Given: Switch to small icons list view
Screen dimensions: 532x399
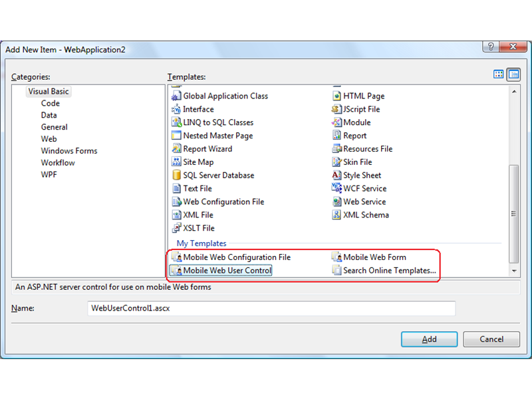Looking at the screenshot, I should point(513,74).
